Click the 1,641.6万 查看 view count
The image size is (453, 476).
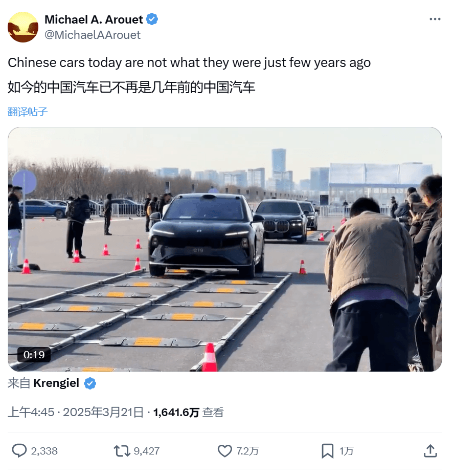tap(188, 412)
